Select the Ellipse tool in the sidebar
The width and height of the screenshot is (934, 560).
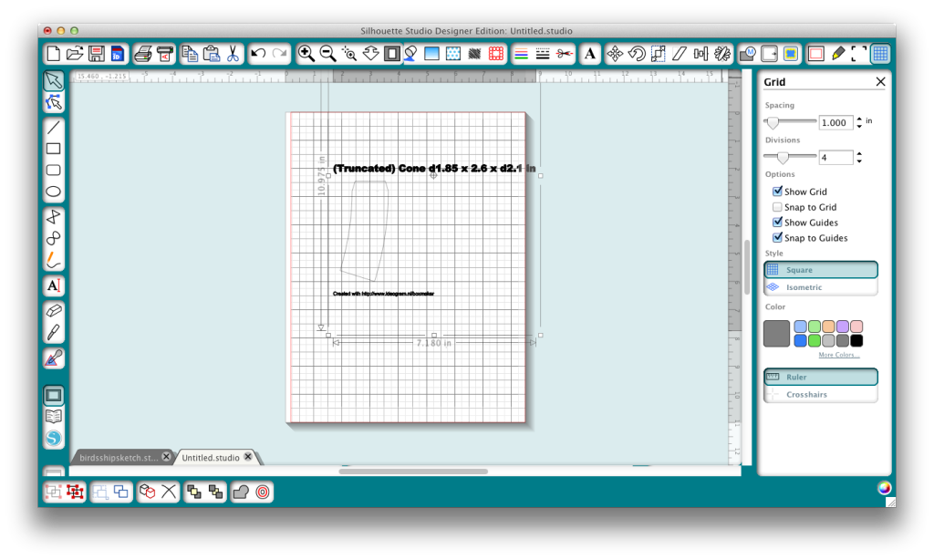tap(53, 192)
